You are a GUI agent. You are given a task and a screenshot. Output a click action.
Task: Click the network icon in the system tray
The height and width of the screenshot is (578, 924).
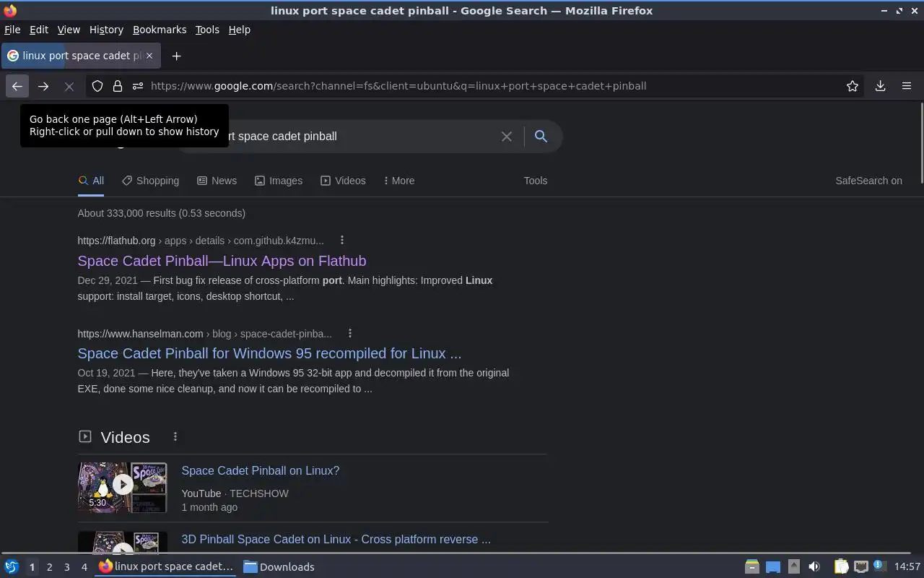[x=860, y=567]
